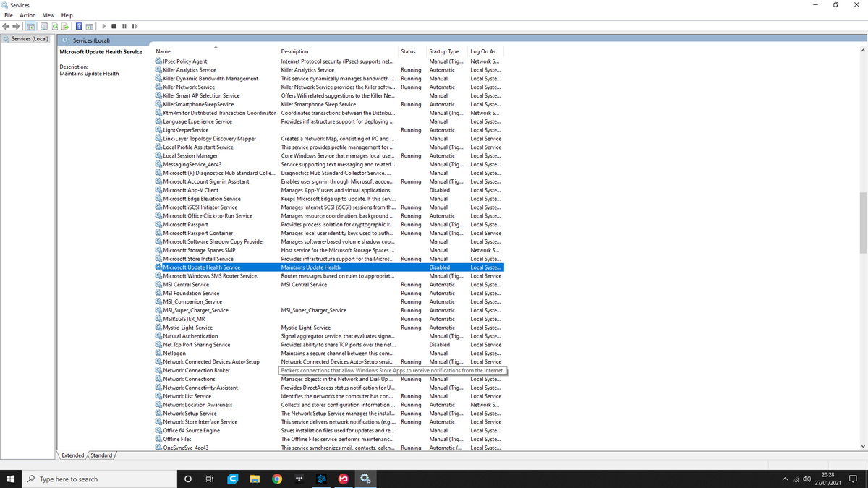Screen dimensions: 868x488
Task: Click the Start Service play icon
Action: pos(103,27)
